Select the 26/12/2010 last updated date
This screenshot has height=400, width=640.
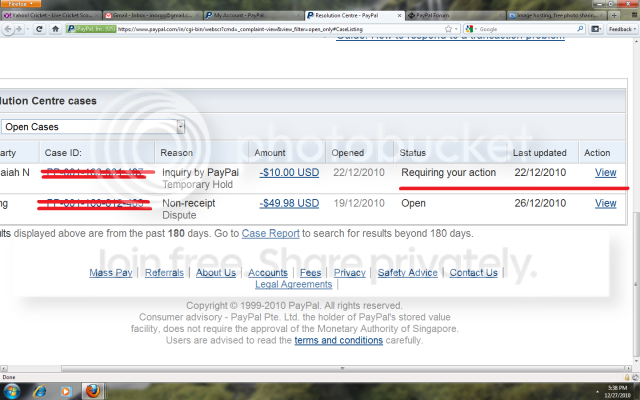(x=540, y=203)
